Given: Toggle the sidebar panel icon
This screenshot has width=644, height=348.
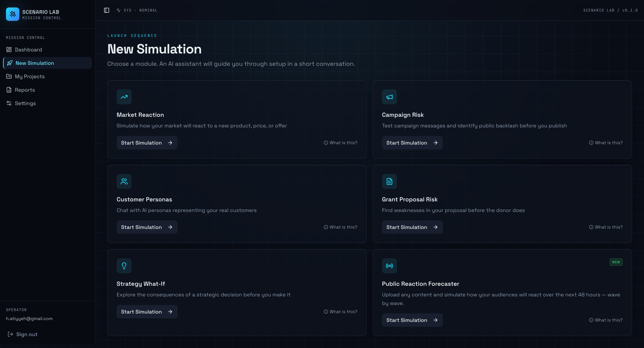Looking at the screenshot, I should [x=107, y=10].
